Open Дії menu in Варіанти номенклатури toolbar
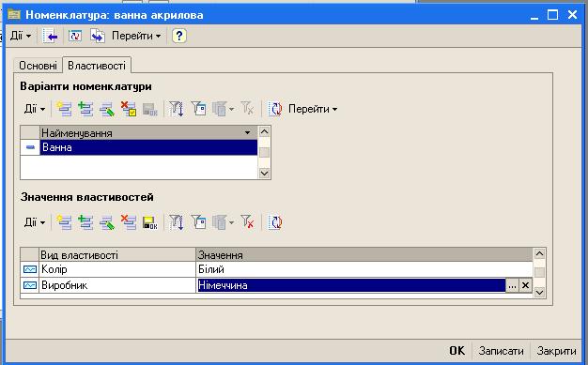The image size is (588, 365). coord(35,109)
